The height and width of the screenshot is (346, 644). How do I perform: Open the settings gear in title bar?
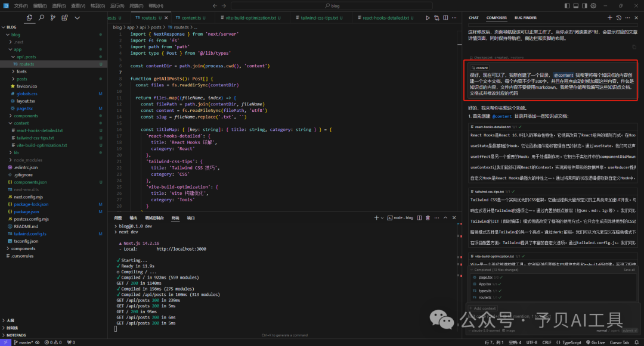(593, 6)
